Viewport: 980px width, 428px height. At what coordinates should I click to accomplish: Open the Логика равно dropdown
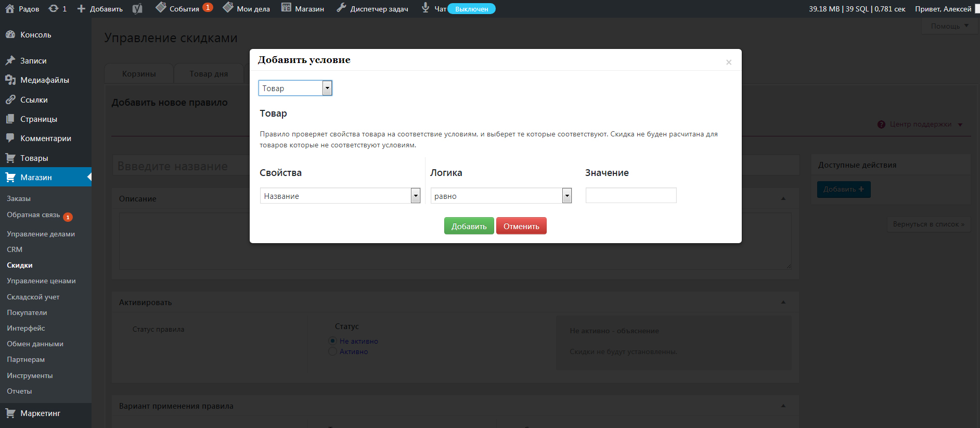(x=501, y=196)
